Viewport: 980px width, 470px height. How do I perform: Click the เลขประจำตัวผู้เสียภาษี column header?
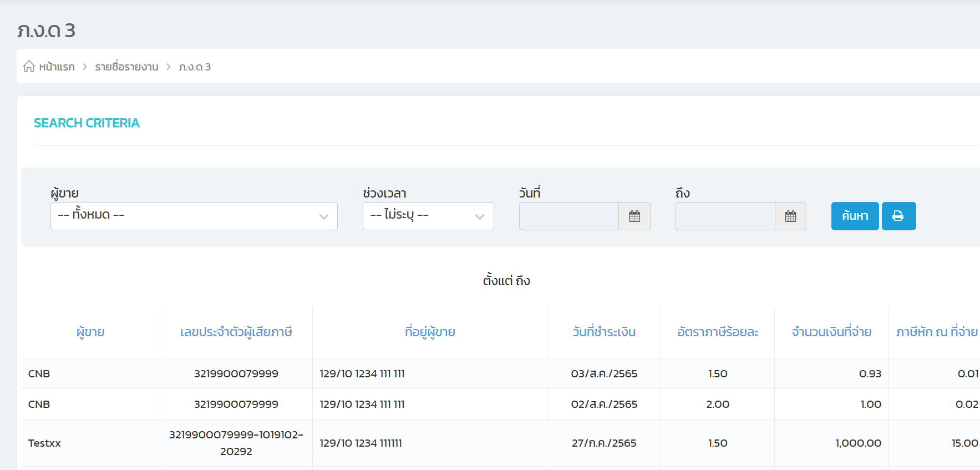pos(236,332)
